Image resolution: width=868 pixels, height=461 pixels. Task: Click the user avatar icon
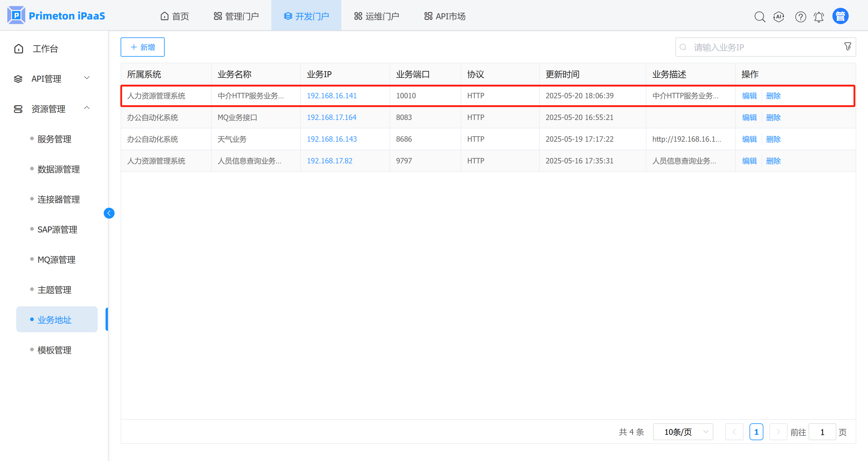pyautogui.click(x=840, y=16)
